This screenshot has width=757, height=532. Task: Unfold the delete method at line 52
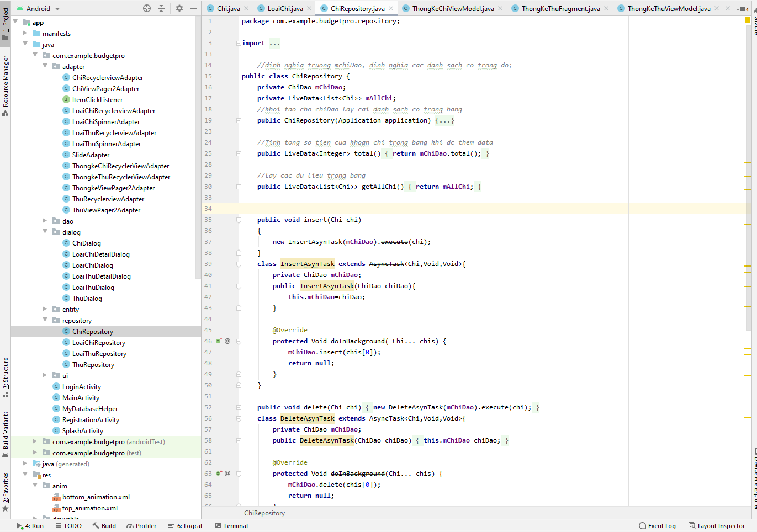point(239,407)
